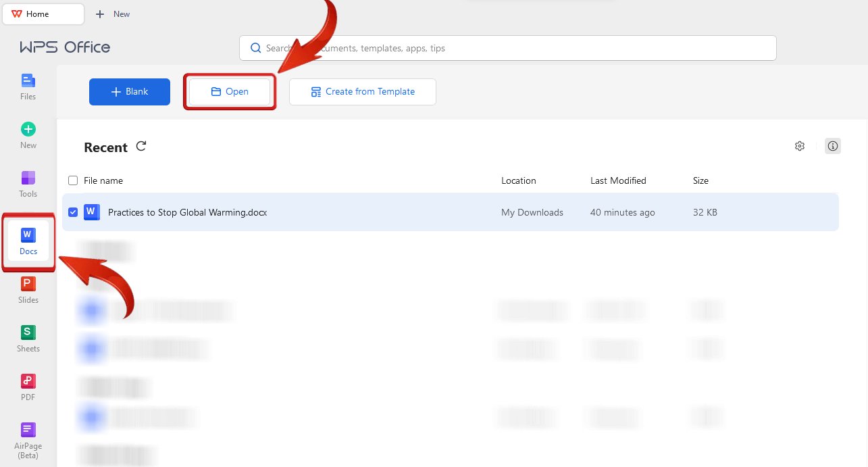
Task: Click Create from Template button
Action: point(363,92)
